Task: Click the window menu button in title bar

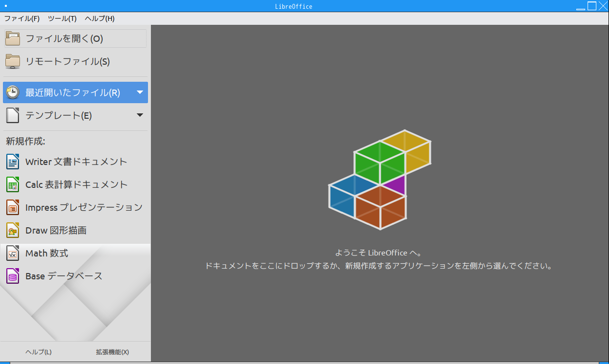Action: click(5, 6)
